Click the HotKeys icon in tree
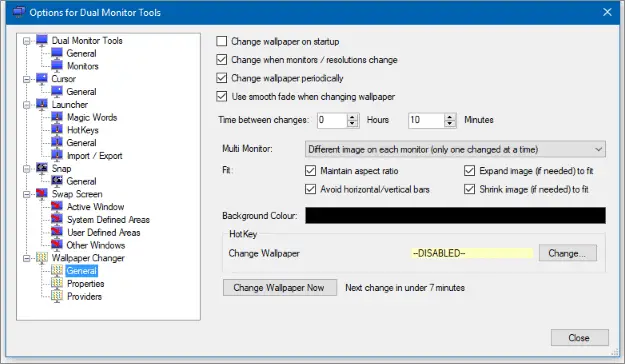This screenshot has height=364, width=625. pos(57,130)
